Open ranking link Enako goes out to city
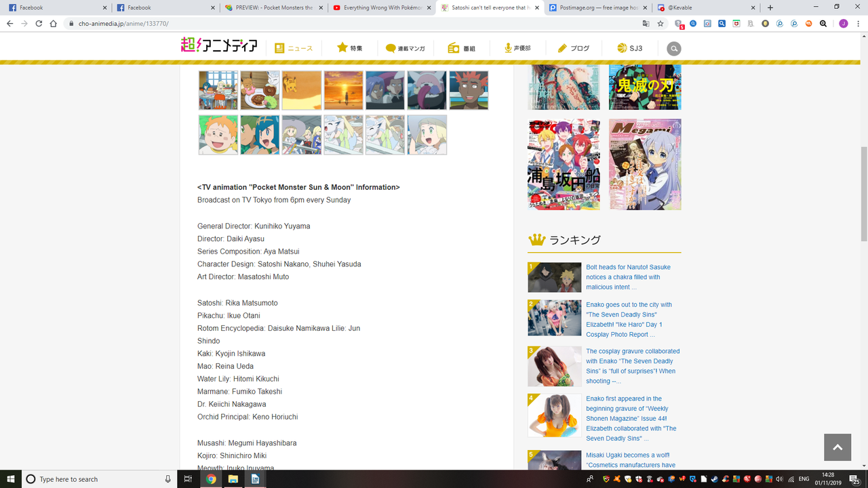The image size is (868, 488). tap(629, 319)
